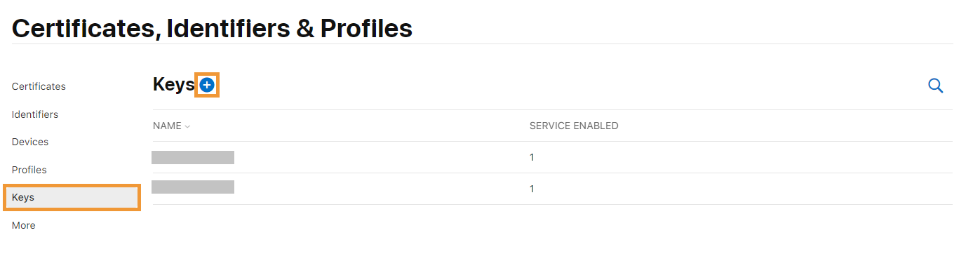The image size is (980, 261).
Task: Click 'Profiles' word in the page heading
Action: tap(366, 28)
